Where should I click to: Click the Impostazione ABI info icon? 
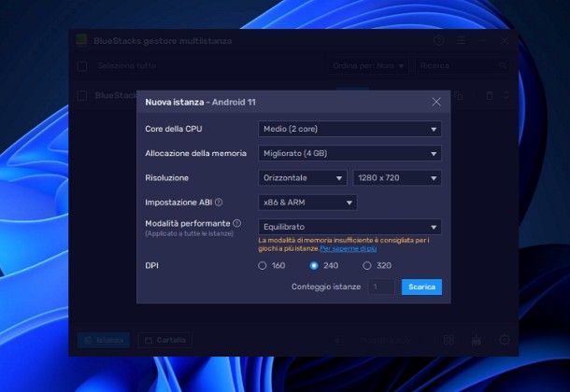[x=219, y=203]
